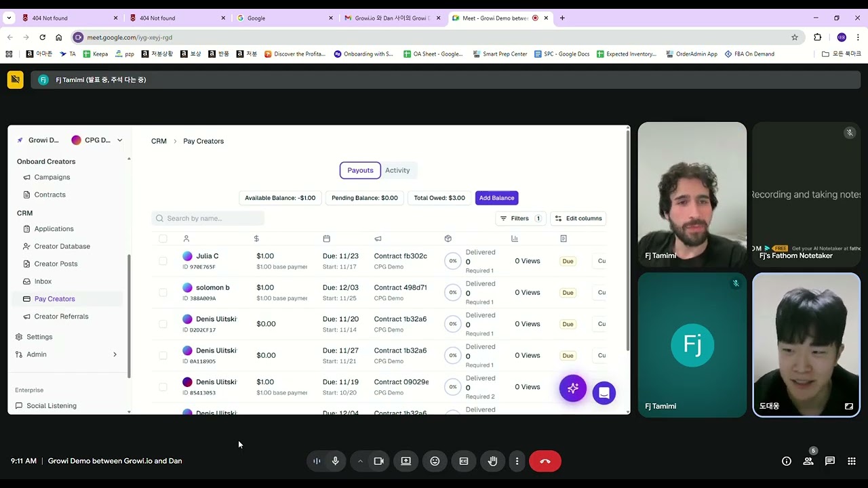Open Inbox in sidebar
868x488 pixels.
coord(43,281)
